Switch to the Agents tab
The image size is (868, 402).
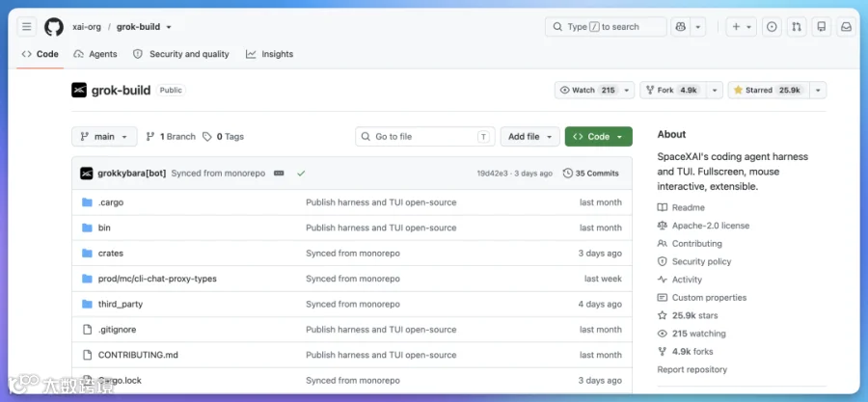point(95,54)
